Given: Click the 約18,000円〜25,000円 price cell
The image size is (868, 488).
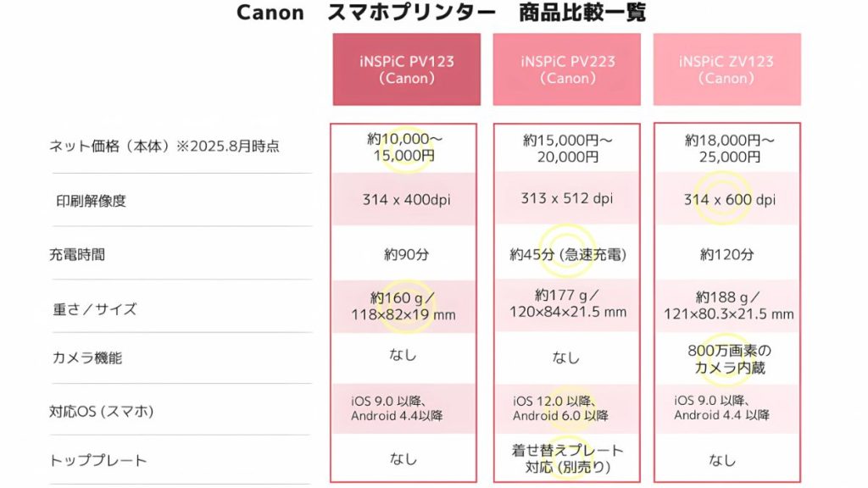Looking at the screenshot, I should (x=729, y=148).
